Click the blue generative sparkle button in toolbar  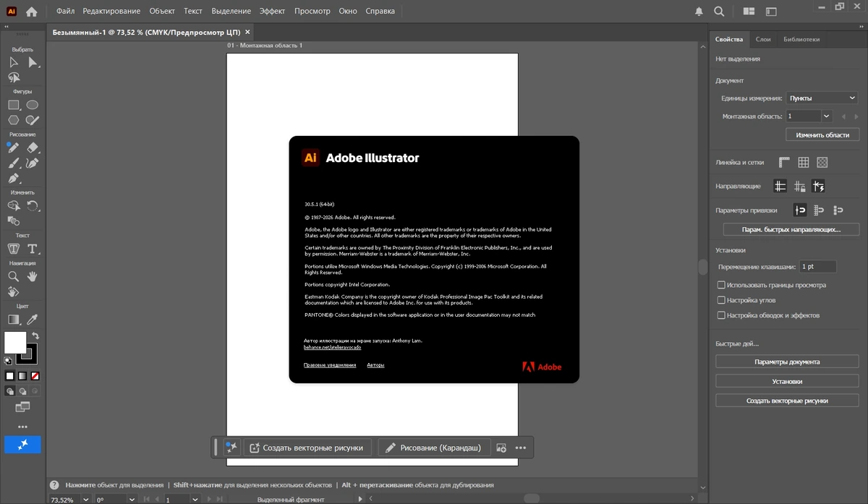pos(22,445)
